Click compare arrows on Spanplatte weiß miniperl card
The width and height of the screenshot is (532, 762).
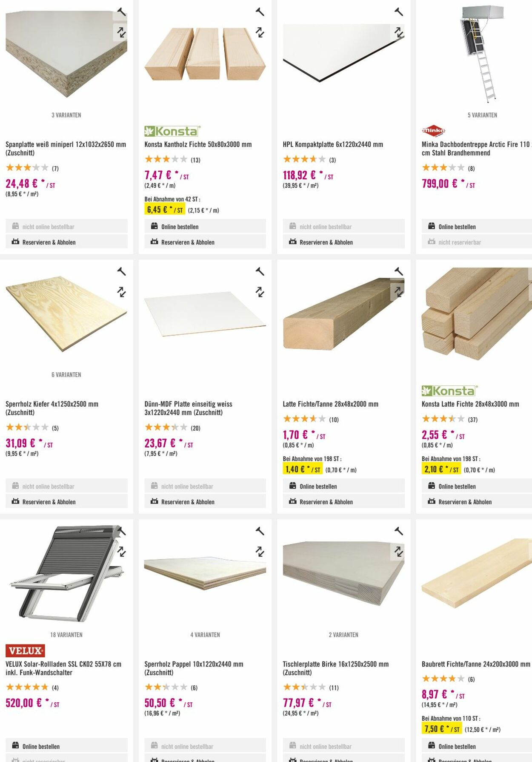[121, 32]
